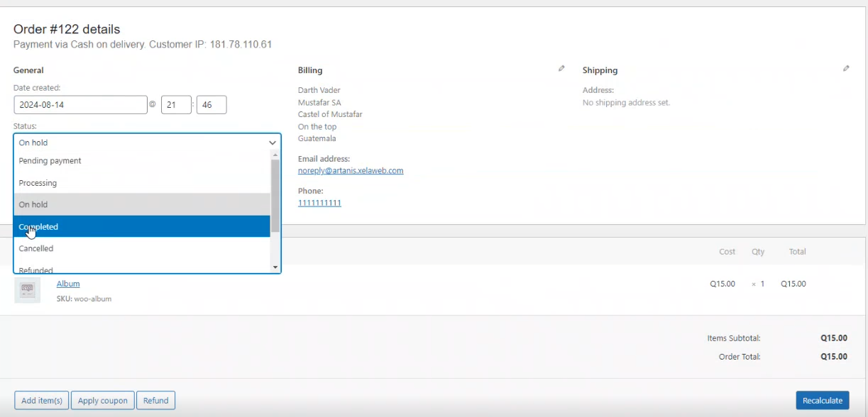Click the Total column header
Image resolution: width=868 pixels, height=417 pixels.
click(798, 252)
